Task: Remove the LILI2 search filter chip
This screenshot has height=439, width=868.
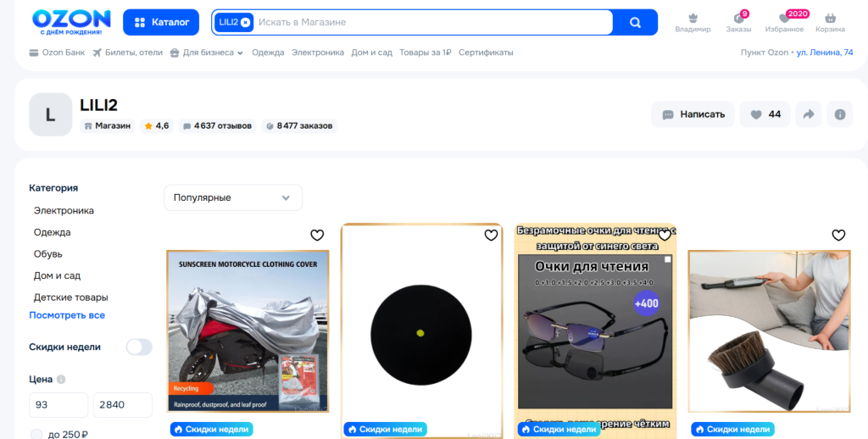Action: pyautogui.click(x=245, y=22)
